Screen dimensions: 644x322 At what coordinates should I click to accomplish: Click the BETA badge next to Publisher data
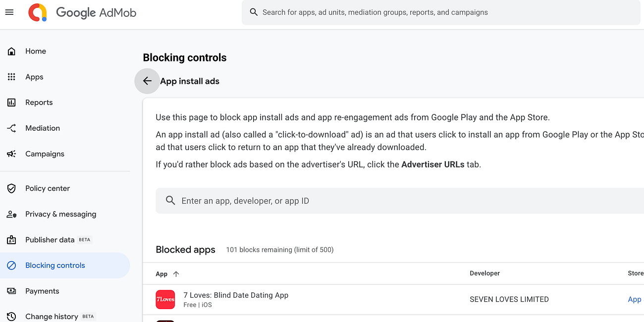click(85, 240)
